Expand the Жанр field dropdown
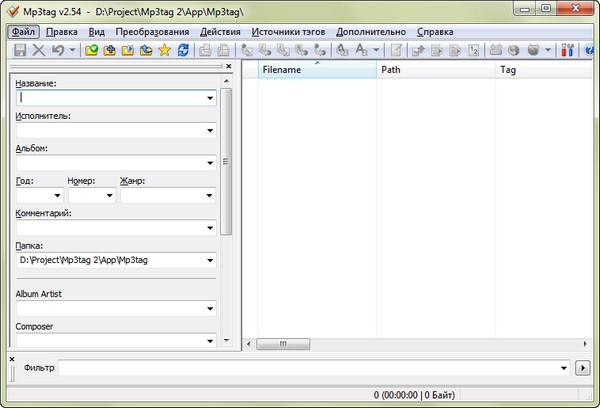600x408 pixels. tap(209, 196)
